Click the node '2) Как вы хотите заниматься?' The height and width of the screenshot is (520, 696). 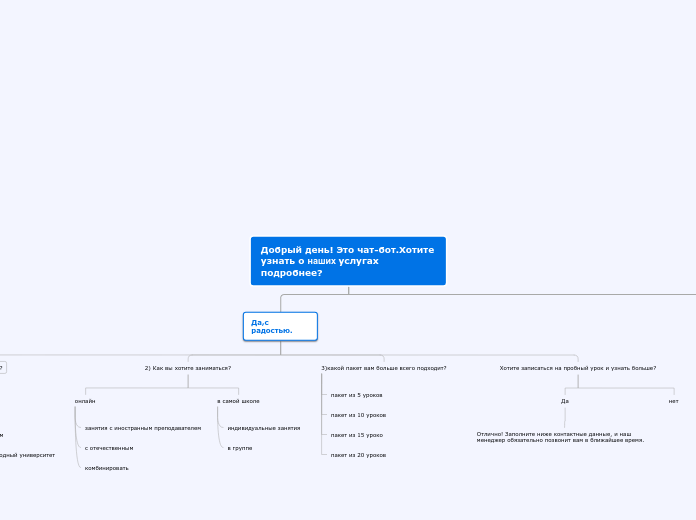[188, 368]
